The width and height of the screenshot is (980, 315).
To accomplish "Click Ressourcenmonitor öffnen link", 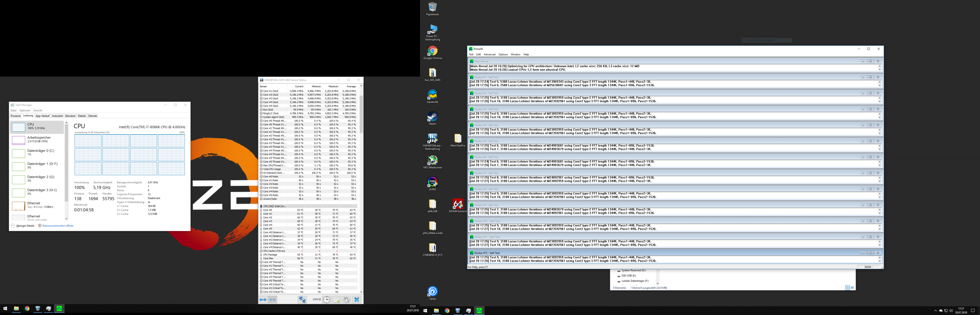I will (58, 225).
